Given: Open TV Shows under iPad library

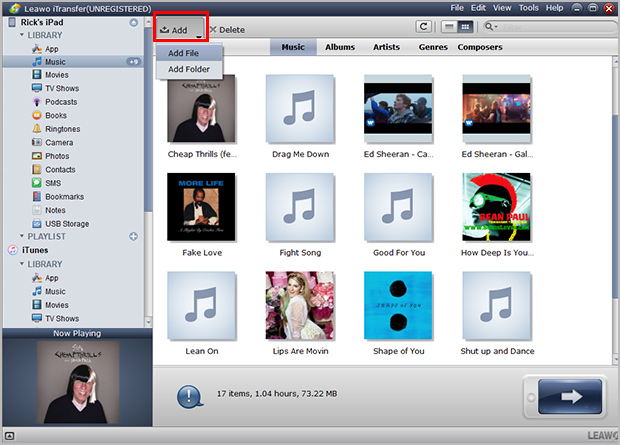Looking at the screenshot, I should click(62, 88).
